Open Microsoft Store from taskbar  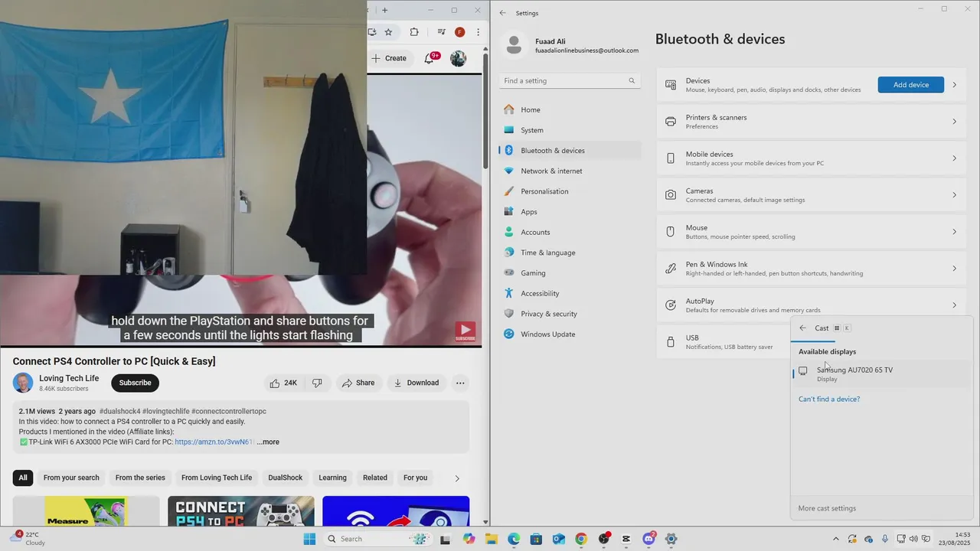(536, 539)
